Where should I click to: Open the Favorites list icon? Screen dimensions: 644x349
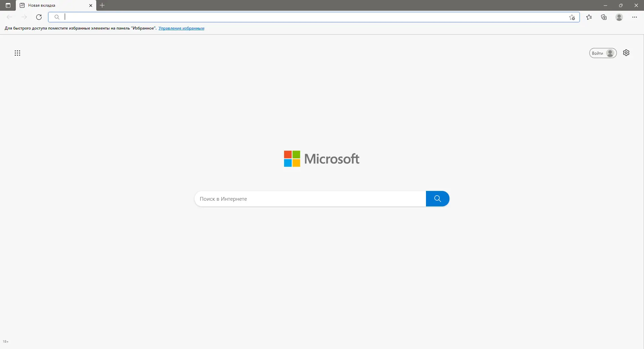[x=589, y=17]
